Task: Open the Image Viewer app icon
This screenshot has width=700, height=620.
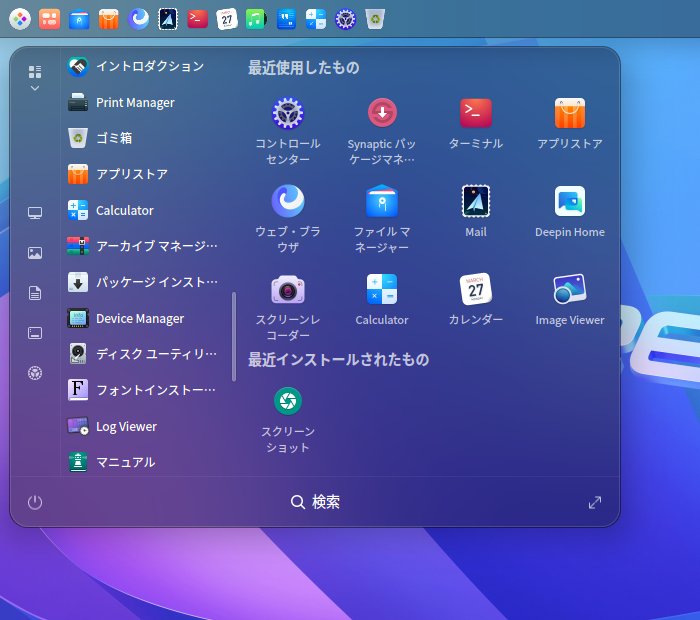Action: coord(569,290)
